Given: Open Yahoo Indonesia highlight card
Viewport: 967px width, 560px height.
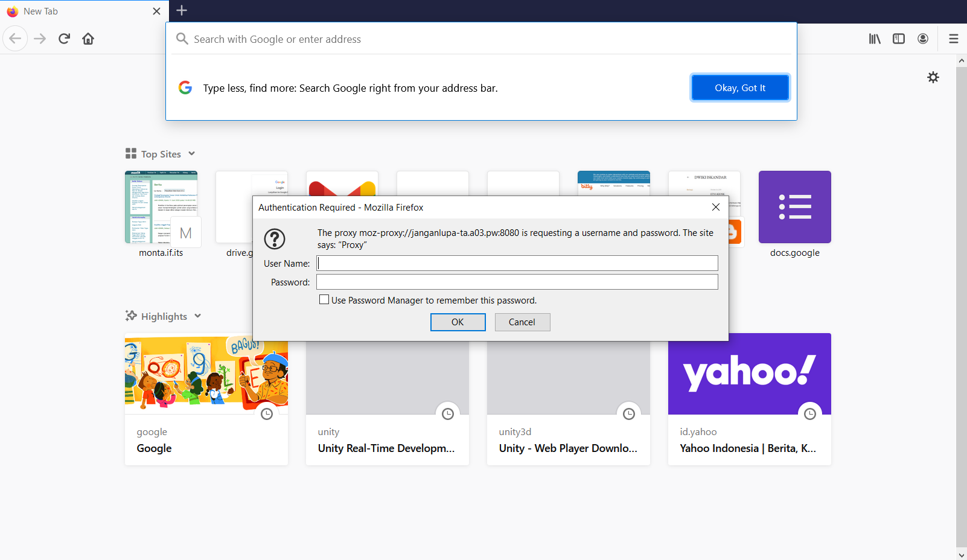Looking at the screenshot, I should (x=750, y=399).
